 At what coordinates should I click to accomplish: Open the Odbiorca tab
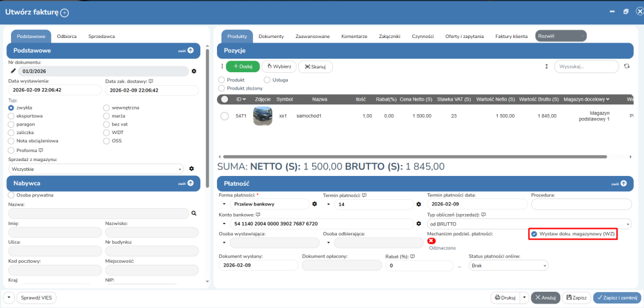[x=68, y=36]
